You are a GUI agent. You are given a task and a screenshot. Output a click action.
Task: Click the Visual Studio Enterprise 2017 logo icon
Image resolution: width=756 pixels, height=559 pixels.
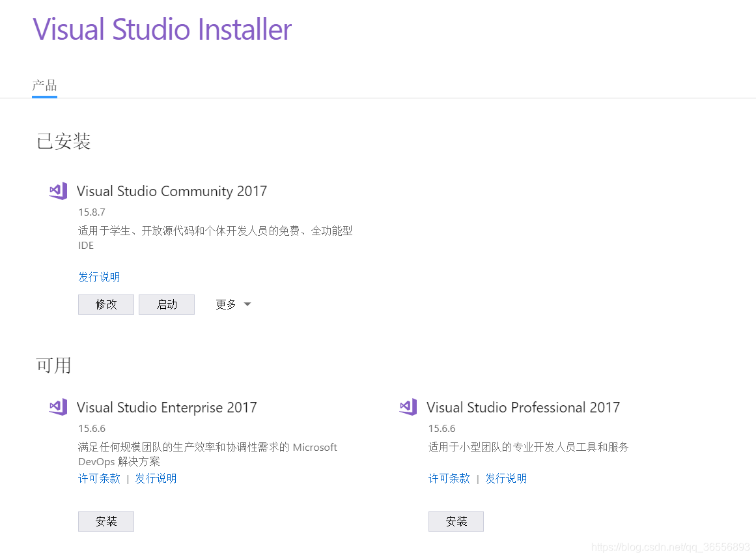pyautogui.click(x=59, y=408)
